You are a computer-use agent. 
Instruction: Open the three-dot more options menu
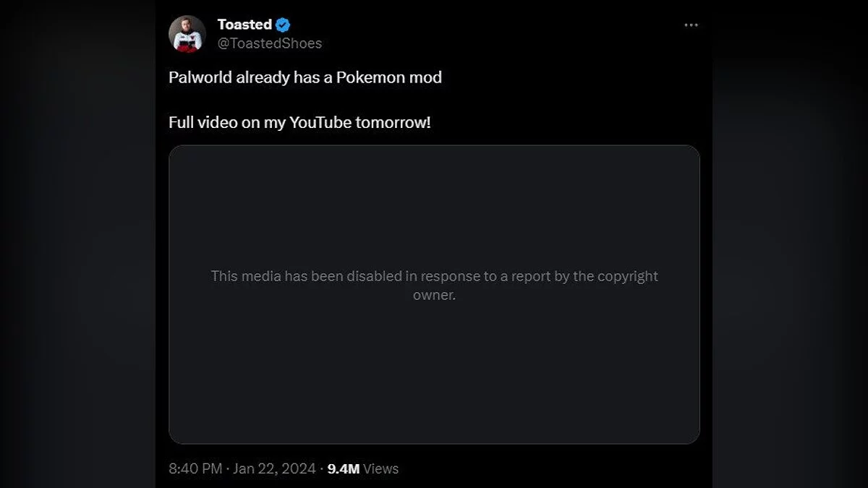click(x=692, y=25)
